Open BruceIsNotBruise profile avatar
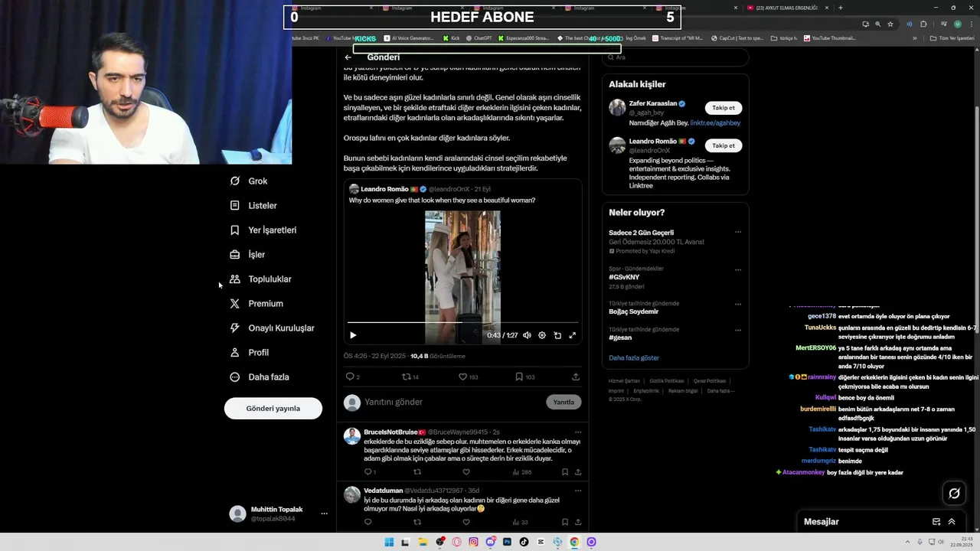 [x=352, y=436]
